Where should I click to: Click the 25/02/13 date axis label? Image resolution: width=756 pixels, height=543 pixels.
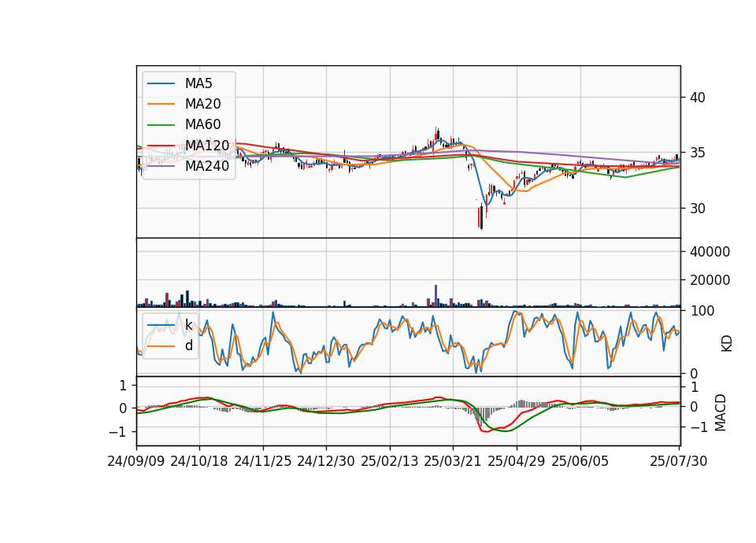(390, 461)
